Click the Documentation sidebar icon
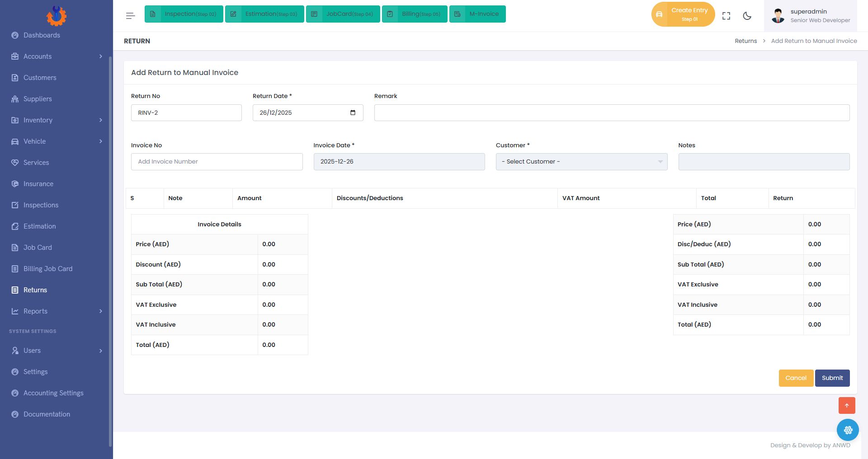868x459 pixels. click(15, 414)
